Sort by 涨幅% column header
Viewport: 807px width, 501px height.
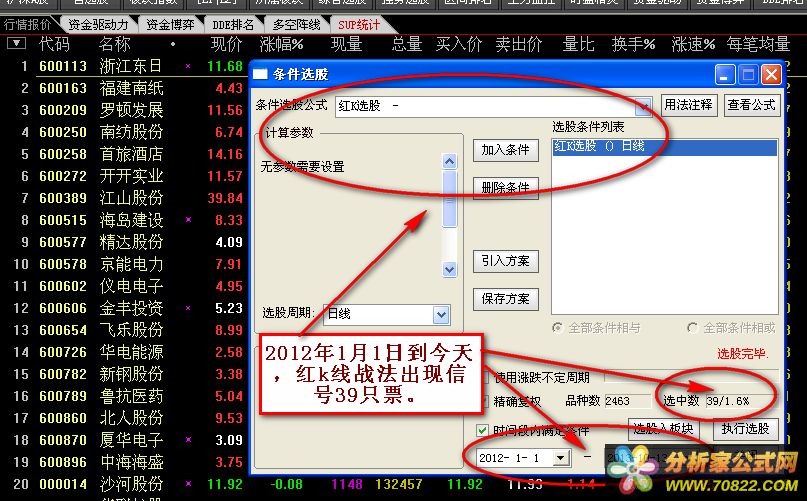tap(282, 44)
